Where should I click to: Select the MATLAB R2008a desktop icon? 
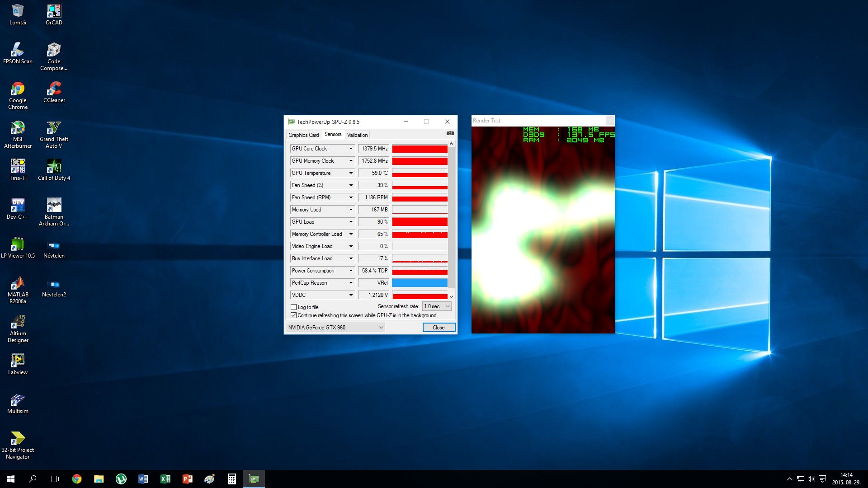[18, 290]
